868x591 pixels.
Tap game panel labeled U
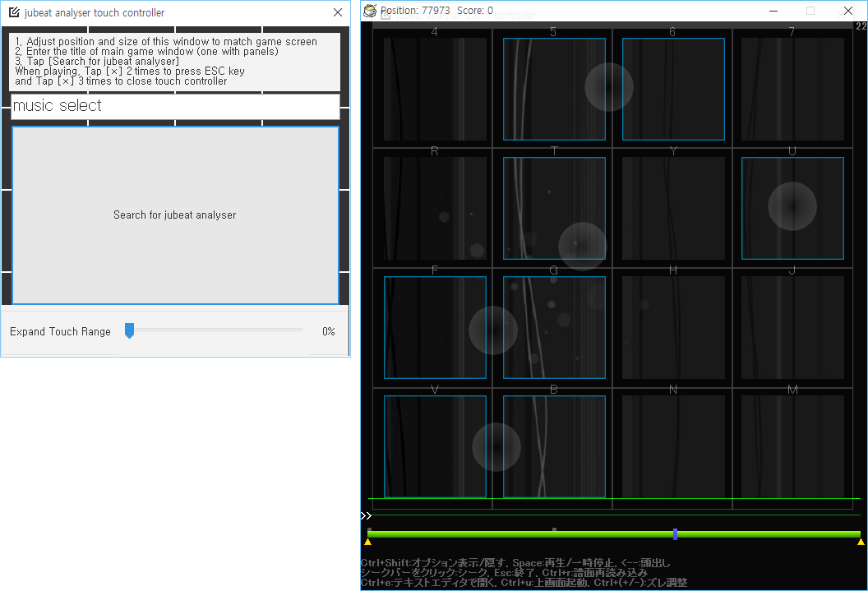tap(792, 208)
